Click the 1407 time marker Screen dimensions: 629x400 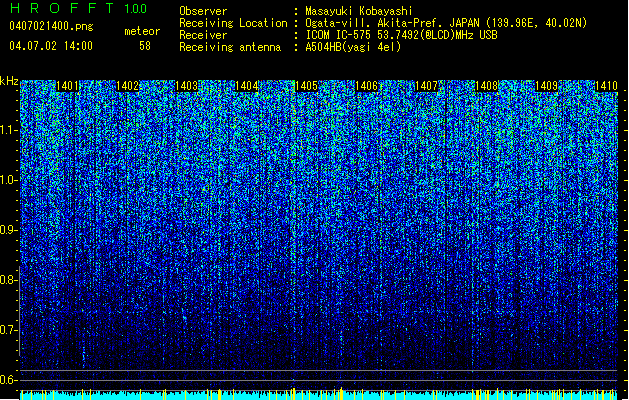pyautogui.click(x=426, y=86)
